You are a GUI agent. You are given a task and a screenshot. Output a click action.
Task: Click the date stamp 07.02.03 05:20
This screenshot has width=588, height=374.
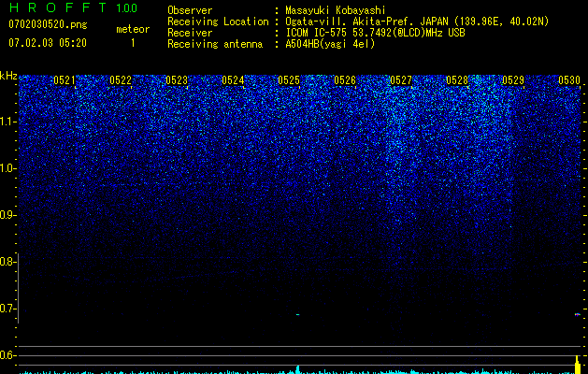[48, 43]
